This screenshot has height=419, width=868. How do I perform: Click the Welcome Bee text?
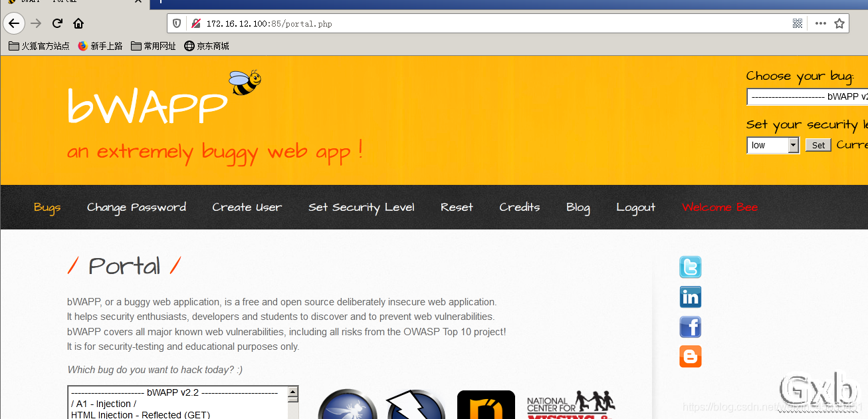720,208
